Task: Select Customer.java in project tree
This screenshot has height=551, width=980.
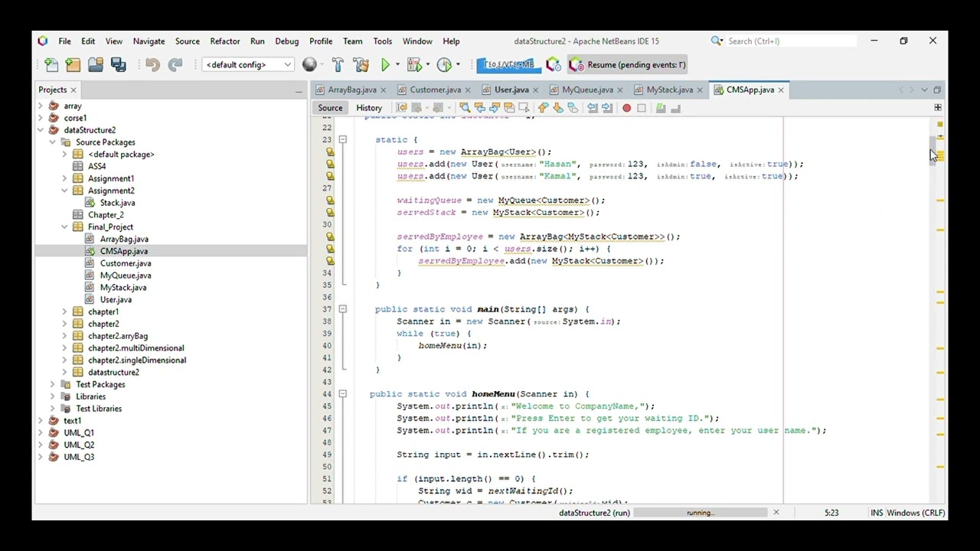Action: pos(126,263)
